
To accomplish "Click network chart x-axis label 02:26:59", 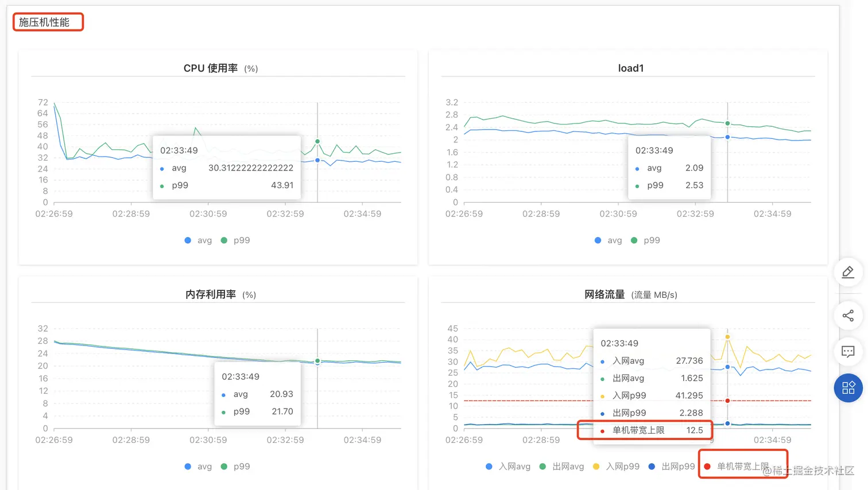I will 464,440.
